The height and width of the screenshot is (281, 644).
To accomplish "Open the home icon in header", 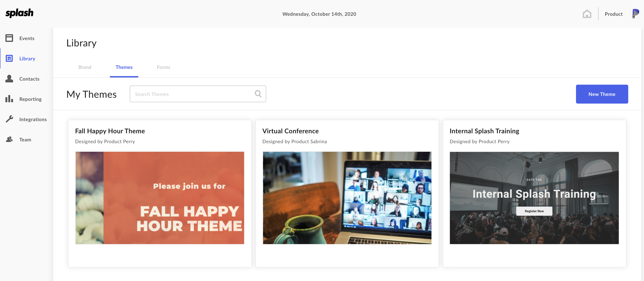I will 587,14.
